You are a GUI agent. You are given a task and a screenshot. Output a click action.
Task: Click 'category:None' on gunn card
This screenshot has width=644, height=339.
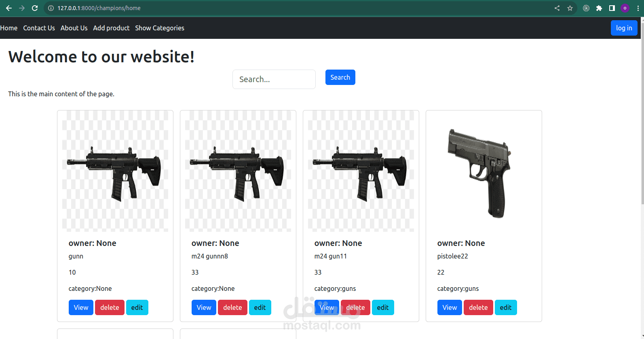90,288
